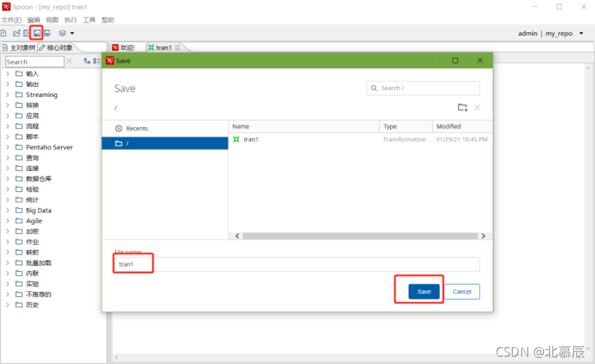Open the 编辑 menu

[34, 20]
